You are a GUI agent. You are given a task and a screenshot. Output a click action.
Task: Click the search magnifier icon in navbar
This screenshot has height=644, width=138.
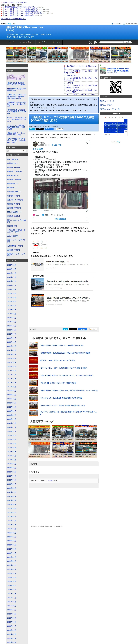(x=101, y=43)
